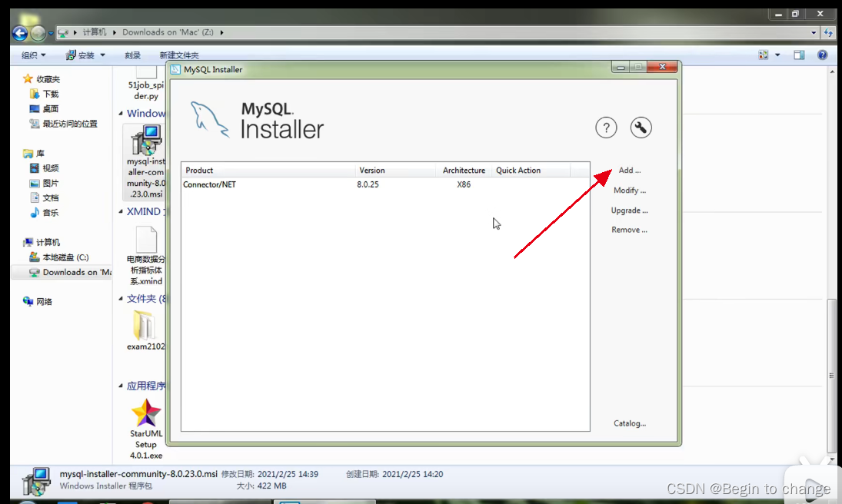Select StarUML Setup 4.0.1.exe icon

coord(145,414)
